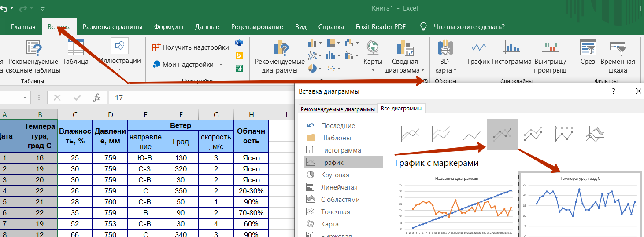Open the Все диаграммы dialog tab
This screenshot has height=237, width=644.
(401, 108)
